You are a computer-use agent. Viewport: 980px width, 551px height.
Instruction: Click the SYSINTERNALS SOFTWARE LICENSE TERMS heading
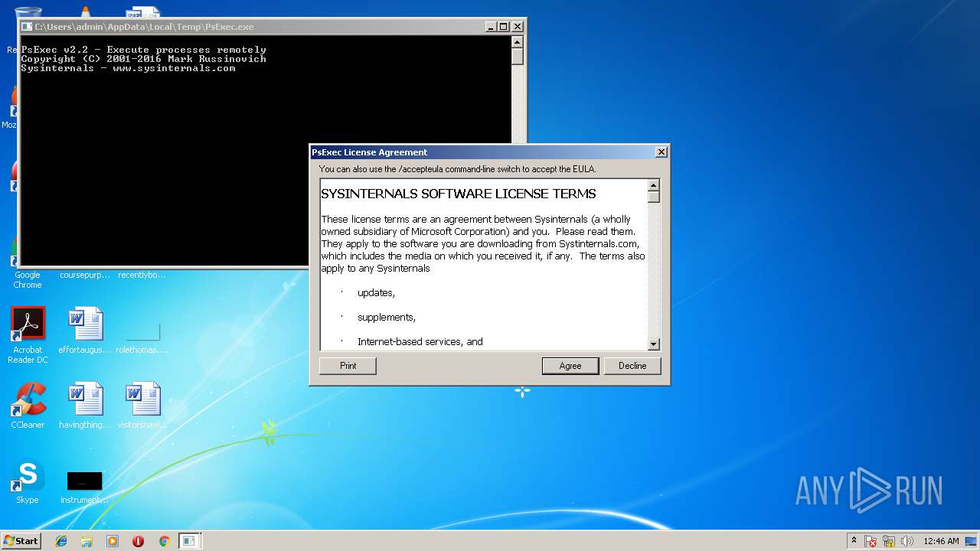click(459, 194)
